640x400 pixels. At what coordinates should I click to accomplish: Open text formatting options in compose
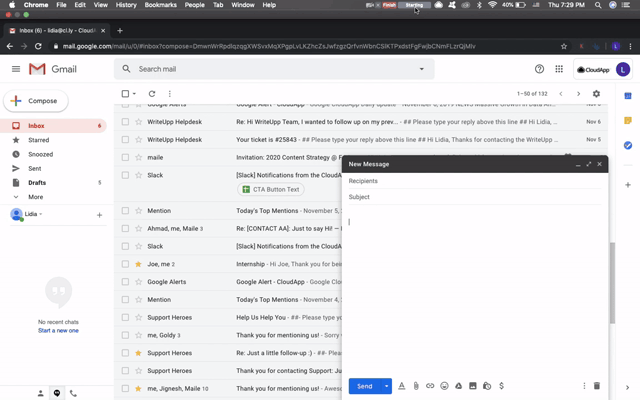[x=402, y=386]
